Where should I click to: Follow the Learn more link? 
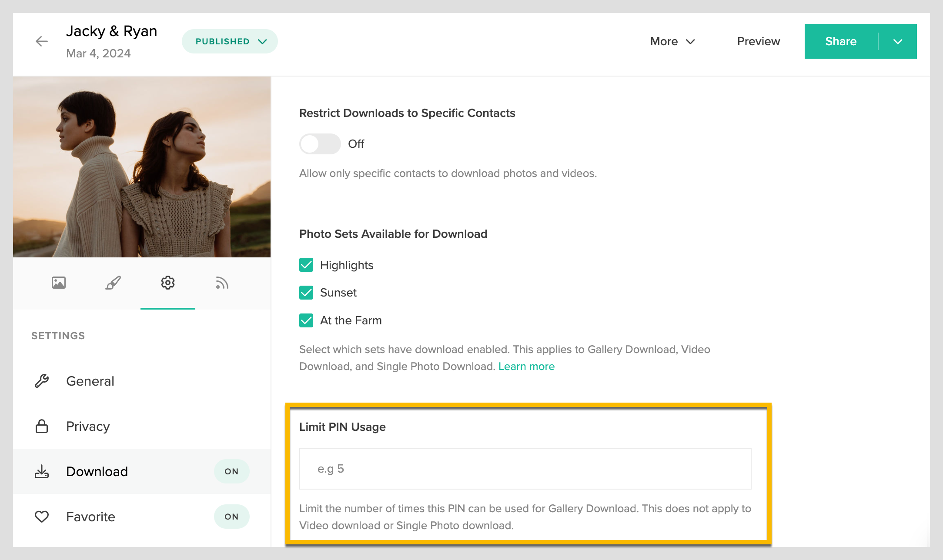[526, 367]
